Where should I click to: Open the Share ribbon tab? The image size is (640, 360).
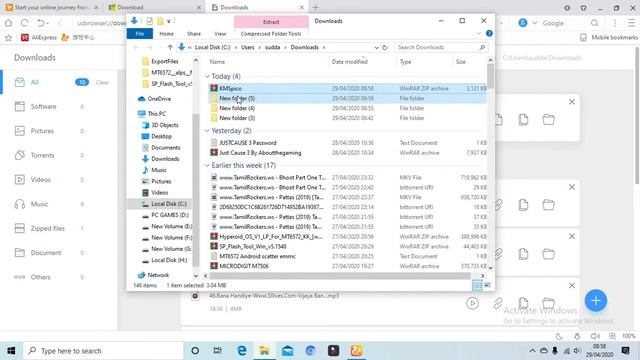click(194, 33)
